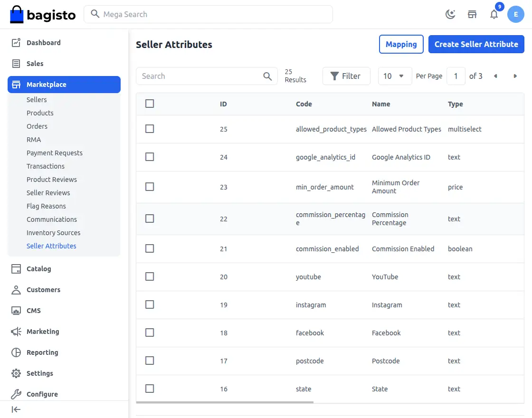Check the commission_enabled attribute row
The width and height of the screenshot is (532, 418).
coord(150,248)
